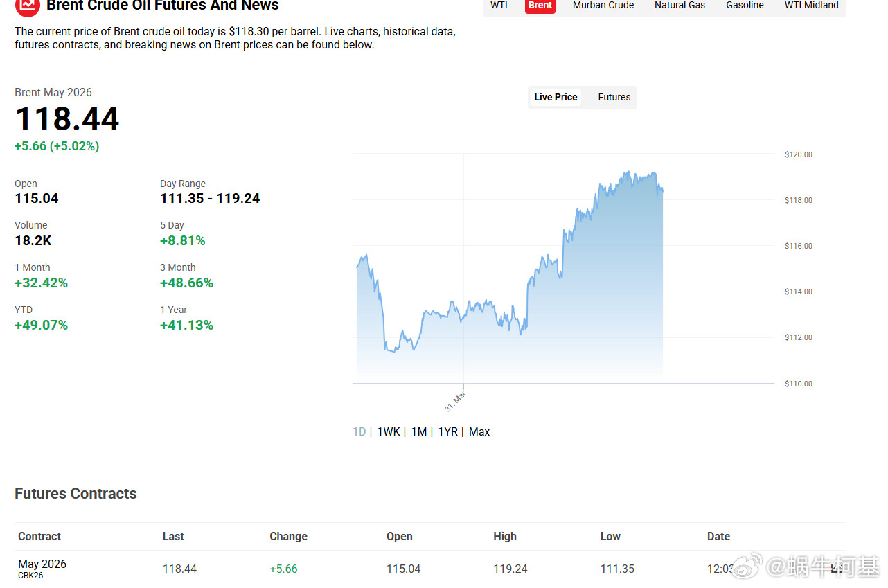The height and width of the screenshot is (588, 888).
Task: Select the highlighted Brent tab
Action: point(540,6)
